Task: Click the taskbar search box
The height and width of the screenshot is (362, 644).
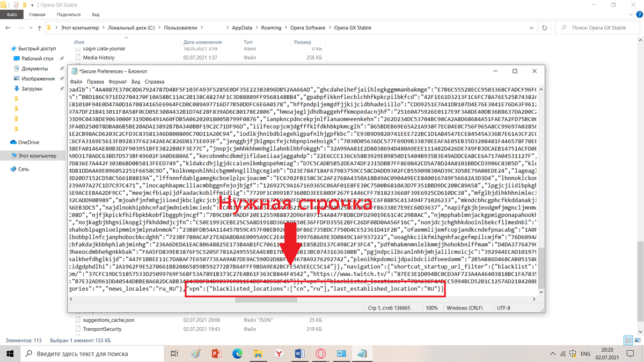Action: coord(93,353)
